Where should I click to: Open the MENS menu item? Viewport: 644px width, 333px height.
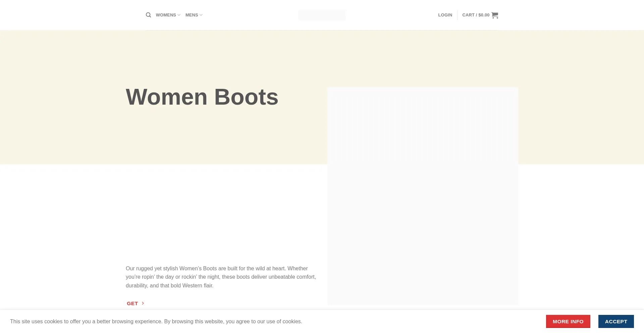192,15
